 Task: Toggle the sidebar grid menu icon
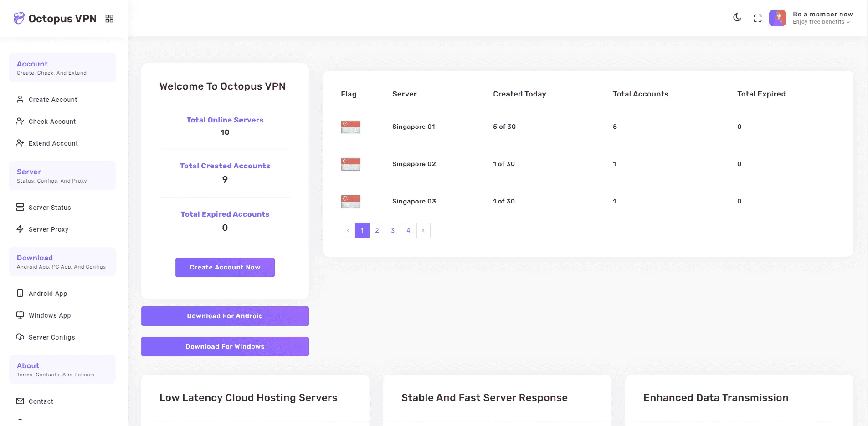click(x=109, y=19)
